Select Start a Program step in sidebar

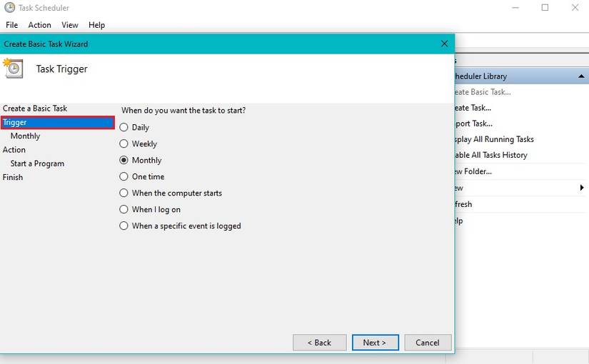click(x=37, y=163)
